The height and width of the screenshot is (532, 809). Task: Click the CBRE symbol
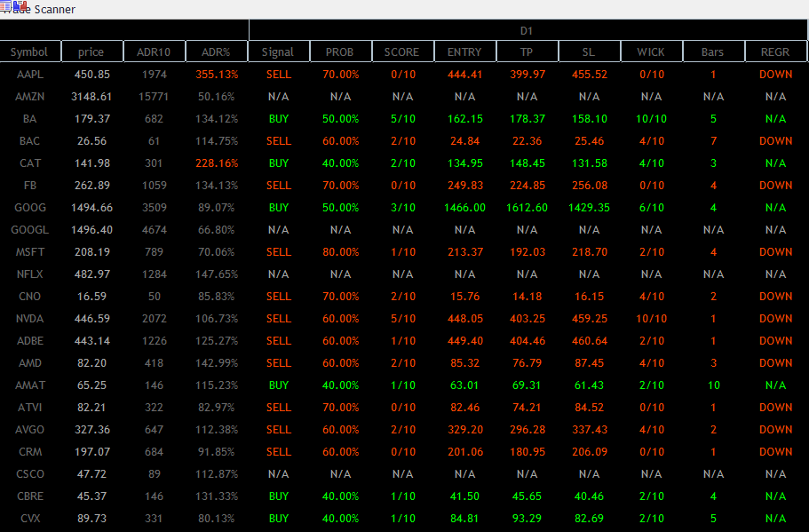(30, 496)
